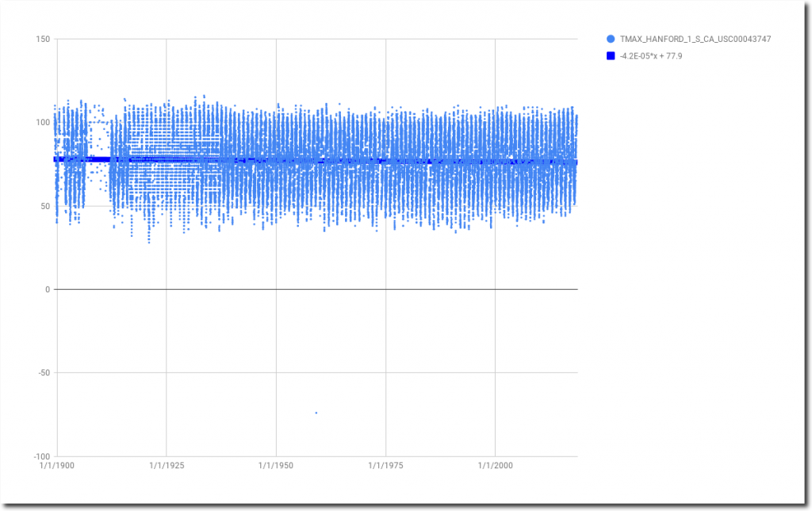812x511 pixels.
Task: Click the 1/1/1975 date label on horizontal axis
Action: 385,466
